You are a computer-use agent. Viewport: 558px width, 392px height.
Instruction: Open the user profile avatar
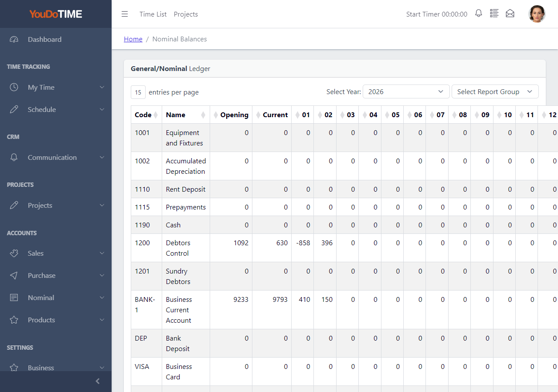tap(537, 14)
